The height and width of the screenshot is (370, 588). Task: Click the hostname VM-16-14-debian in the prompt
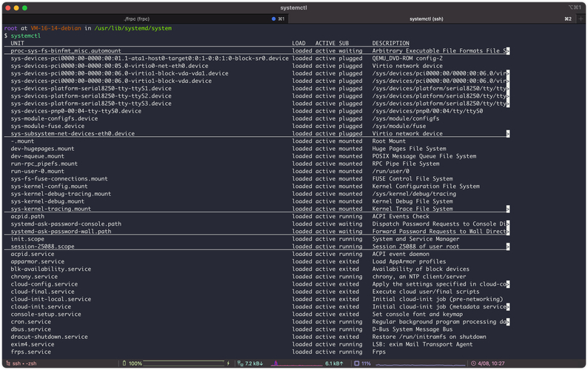56,28
